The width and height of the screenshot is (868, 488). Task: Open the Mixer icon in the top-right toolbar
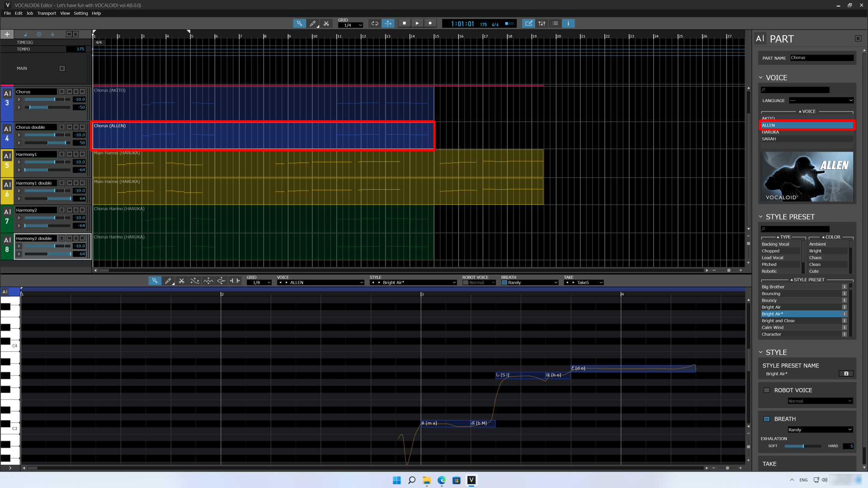pos(542,23)
